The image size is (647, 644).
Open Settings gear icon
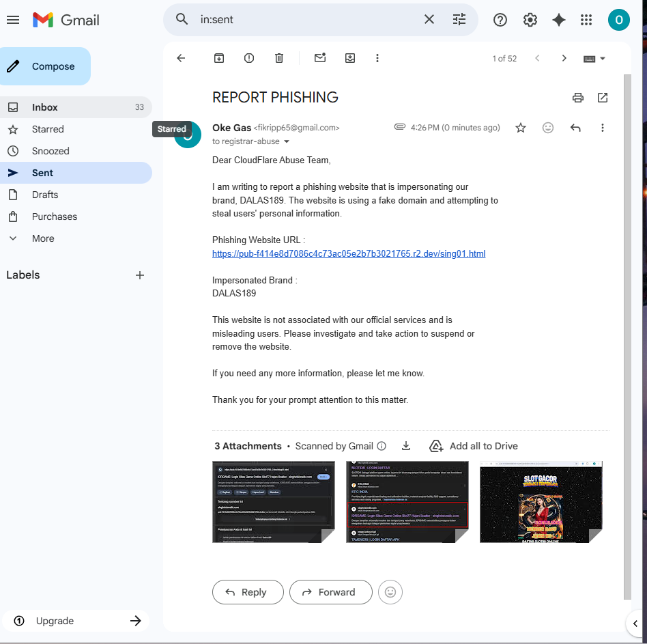tap(530, 20)
